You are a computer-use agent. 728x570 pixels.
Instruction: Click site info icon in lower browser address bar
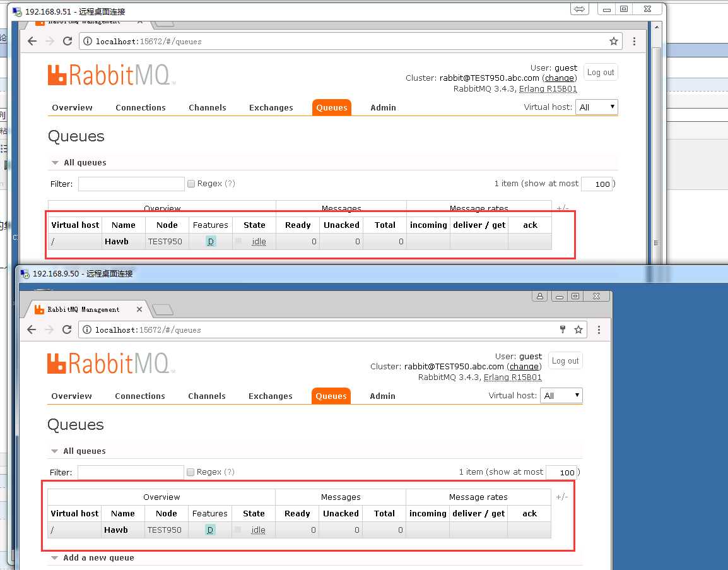pos(87,330)
